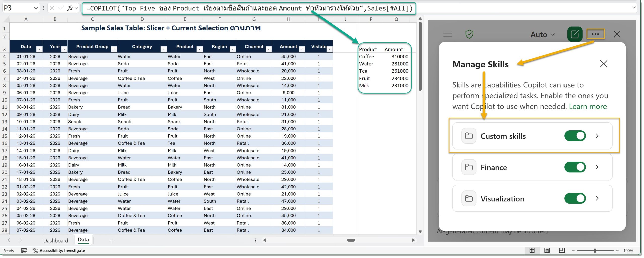Viewport: 644px width, 258px height.
Task: Click the Copilot shield privacy icon
Action: tap(469, 34)
